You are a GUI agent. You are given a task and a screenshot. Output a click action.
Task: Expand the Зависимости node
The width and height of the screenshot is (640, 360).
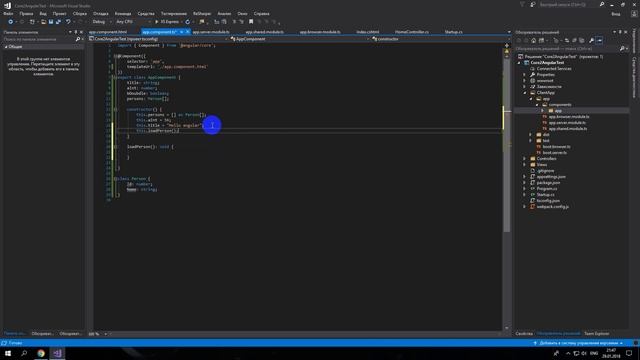coord(525,87)
